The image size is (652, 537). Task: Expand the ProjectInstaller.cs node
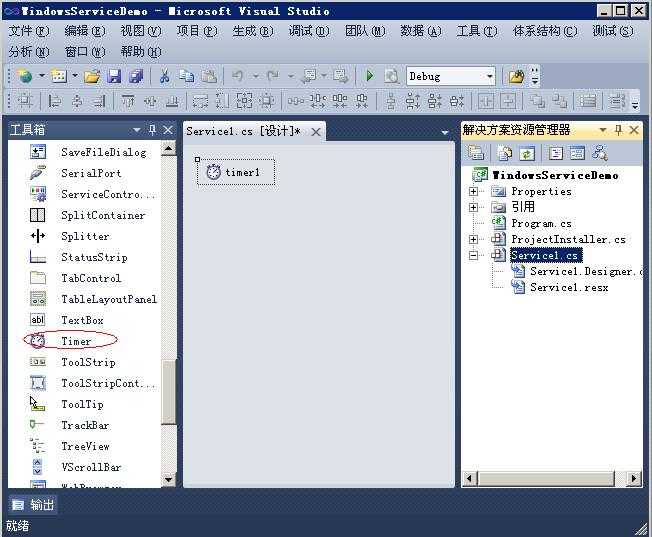[x=473, y=239]
